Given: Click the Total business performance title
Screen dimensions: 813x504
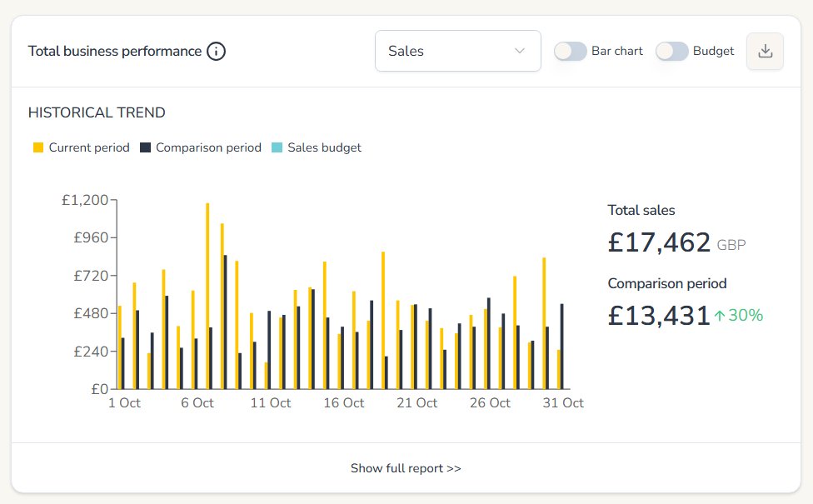Looking at the screenshot, I should pyautogui.click(x=113, y=51).
